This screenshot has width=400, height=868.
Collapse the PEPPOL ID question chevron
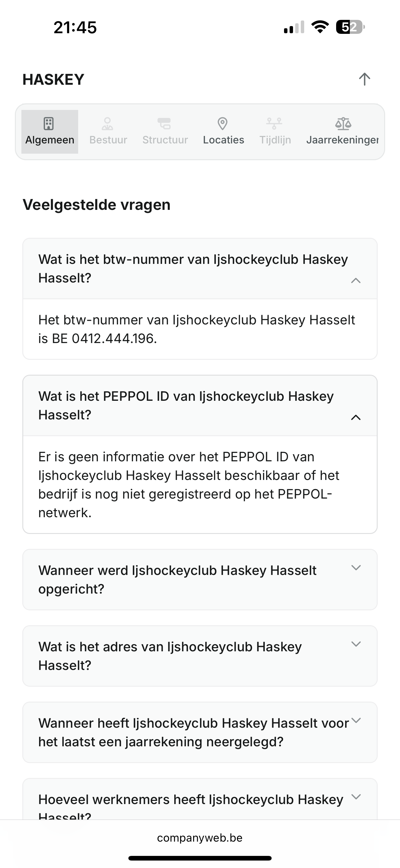pyautogui.click(x=356, y=418)
